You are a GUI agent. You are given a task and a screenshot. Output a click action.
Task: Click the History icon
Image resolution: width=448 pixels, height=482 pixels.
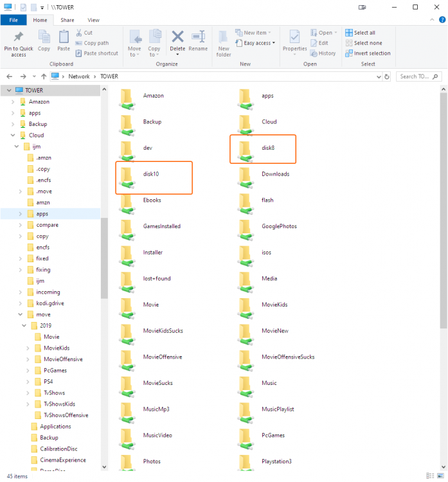tap(314, 53)
